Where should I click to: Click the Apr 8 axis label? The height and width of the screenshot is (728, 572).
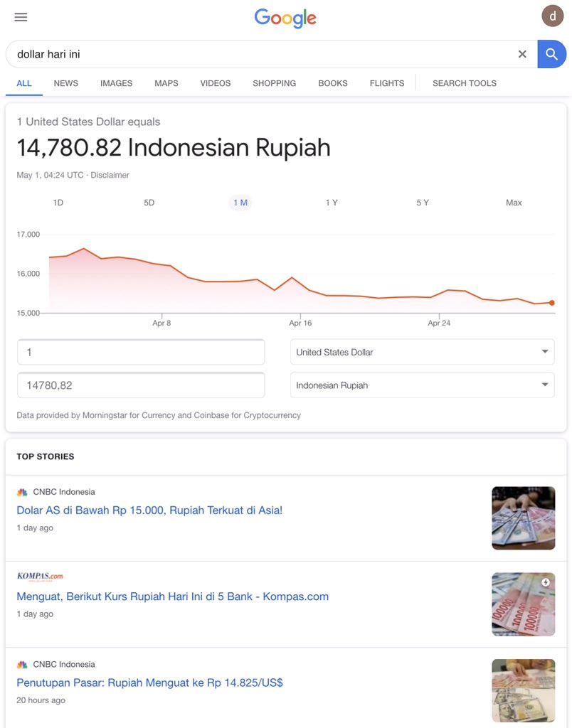tap(161, 323)
